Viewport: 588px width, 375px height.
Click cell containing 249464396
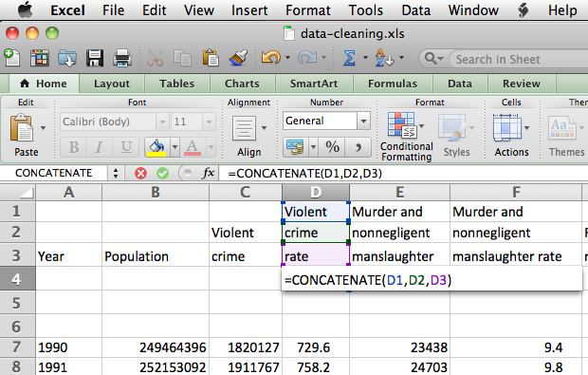156,347
